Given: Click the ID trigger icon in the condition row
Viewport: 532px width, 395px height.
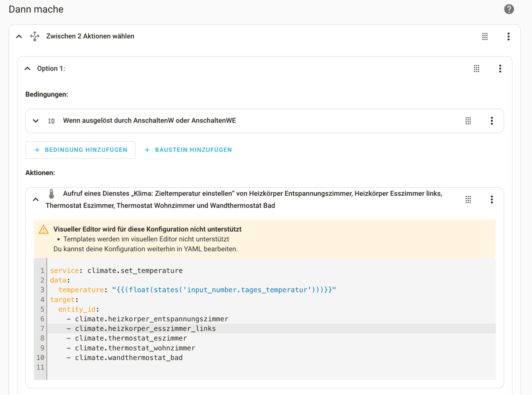Looking at the screenshot, I should point(51,121).
